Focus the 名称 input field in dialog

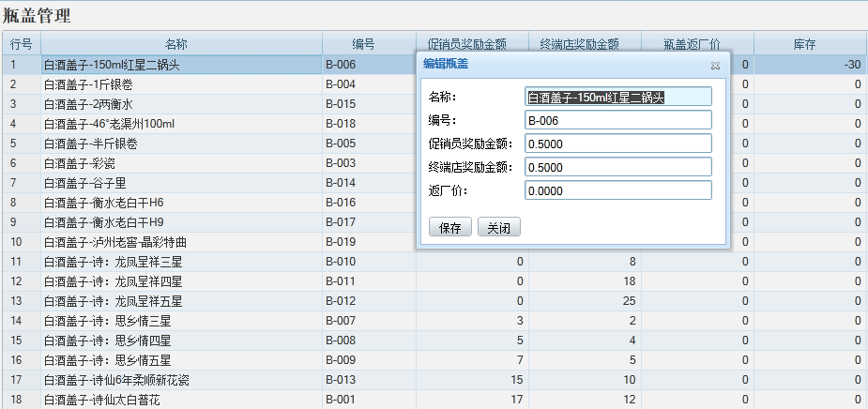[617, 97]
